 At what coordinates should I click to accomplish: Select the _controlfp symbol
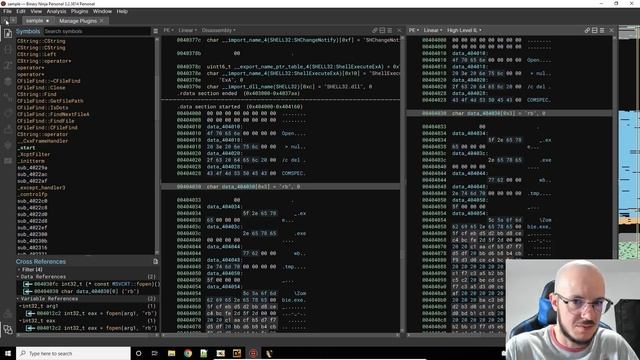tap(32, 194)
